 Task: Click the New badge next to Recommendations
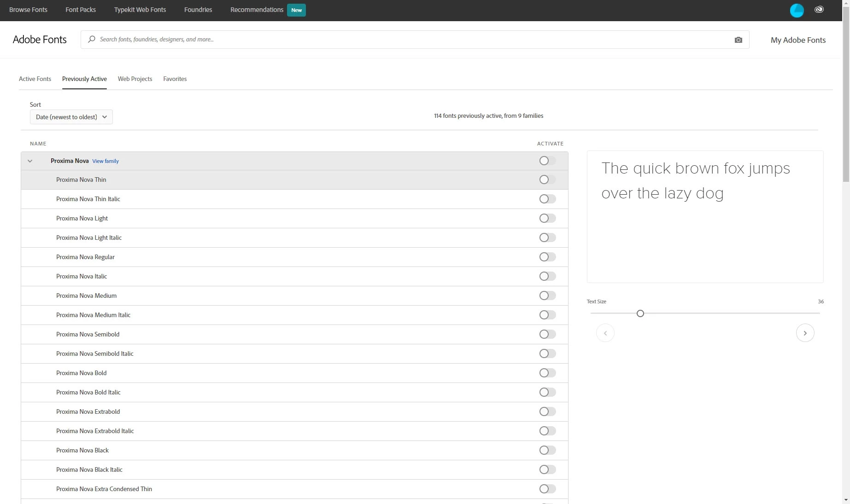pyautogui.click(x=296, y=10)
